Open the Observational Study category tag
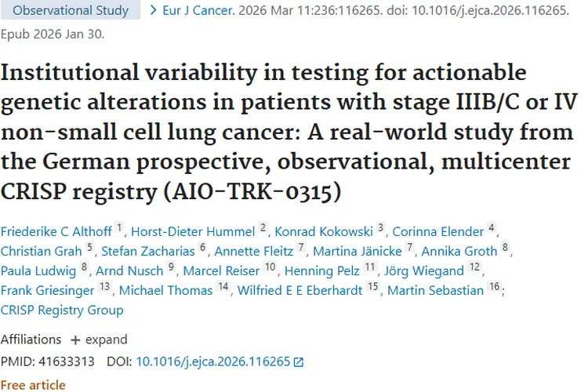 (71, 11)
